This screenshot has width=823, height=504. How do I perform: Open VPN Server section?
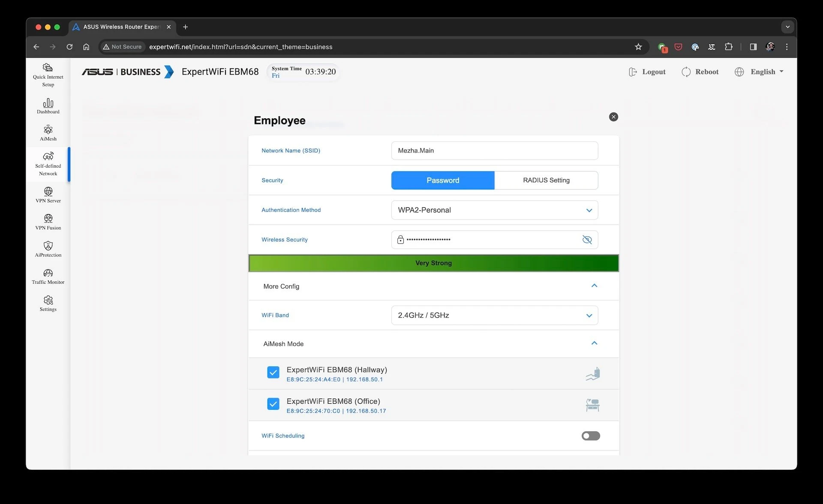pos(48,195)
